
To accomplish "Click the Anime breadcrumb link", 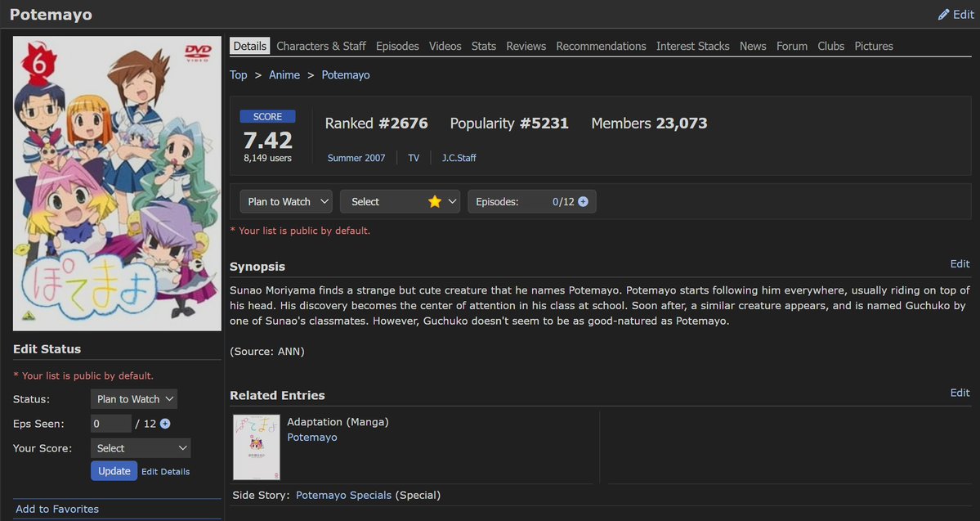I will pyautogui.click(x=284, y=74).
